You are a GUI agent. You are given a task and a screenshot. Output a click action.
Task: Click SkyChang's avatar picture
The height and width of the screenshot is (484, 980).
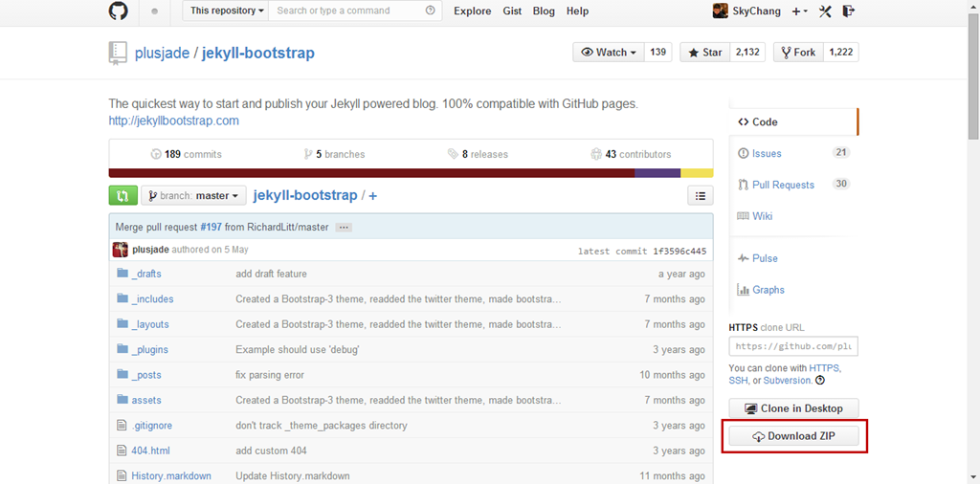coord(720,11)
